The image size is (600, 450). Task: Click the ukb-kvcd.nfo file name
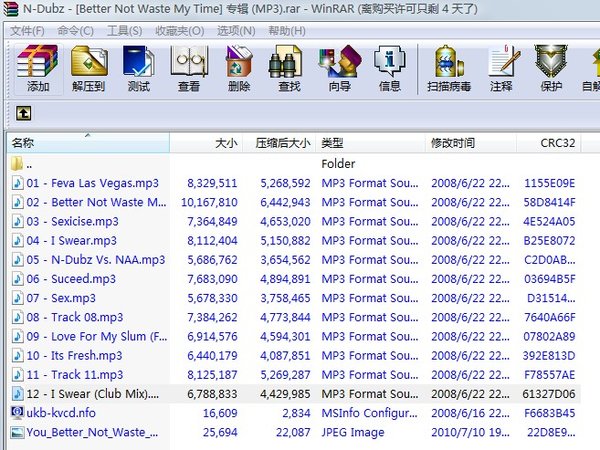point(61,412)
